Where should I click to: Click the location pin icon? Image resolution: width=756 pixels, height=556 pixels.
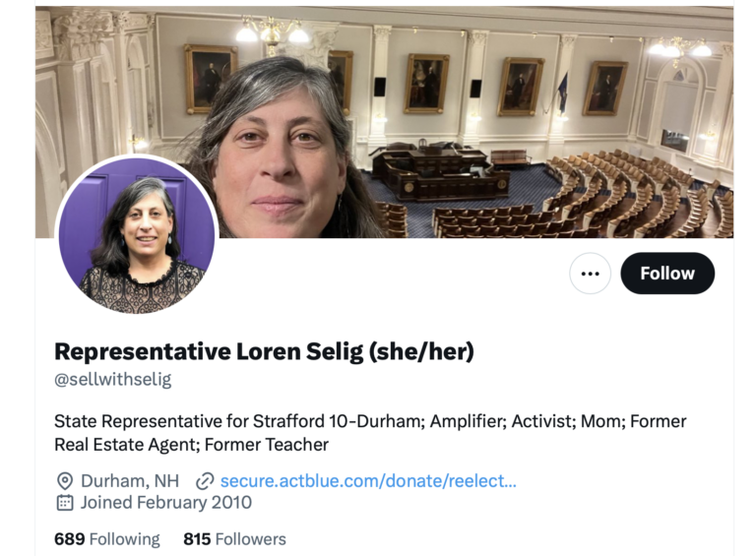coord(65,481)
